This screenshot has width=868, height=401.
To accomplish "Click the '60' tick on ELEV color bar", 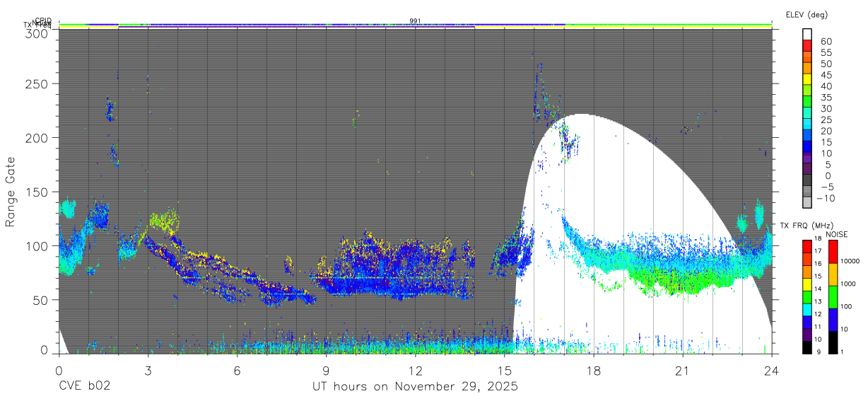I will 826,42.
